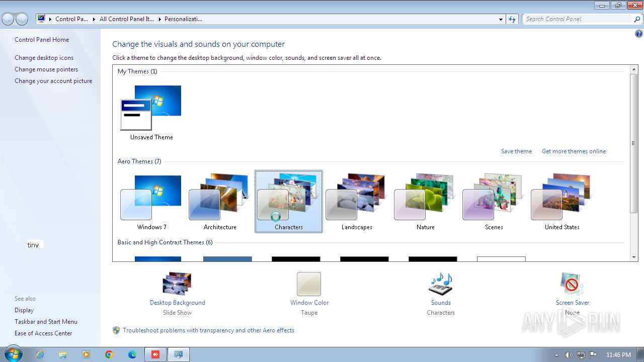The width and height of the screenshot is (644, 362).
Task: Select the United States theme
Action: tap(562, 202)
